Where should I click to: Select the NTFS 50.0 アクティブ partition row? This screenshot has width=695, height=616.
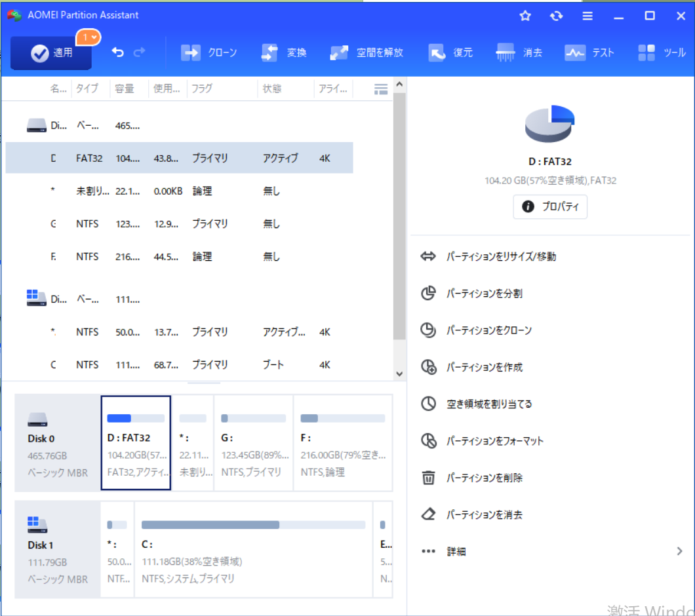[x=179, y=332]
